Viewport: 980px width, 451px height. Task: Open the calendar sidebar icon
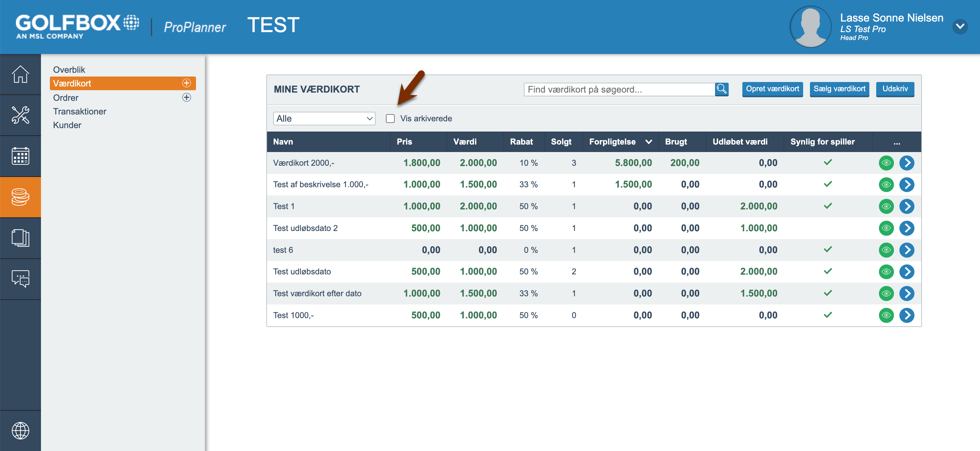point(20,156)
